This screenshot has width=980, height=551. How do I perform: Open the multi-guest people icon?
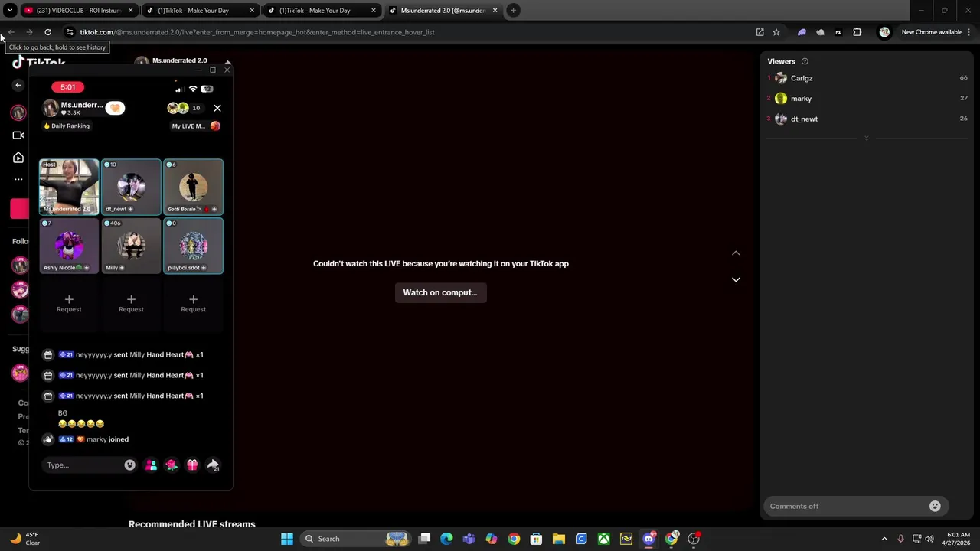(x=151, y=465)
